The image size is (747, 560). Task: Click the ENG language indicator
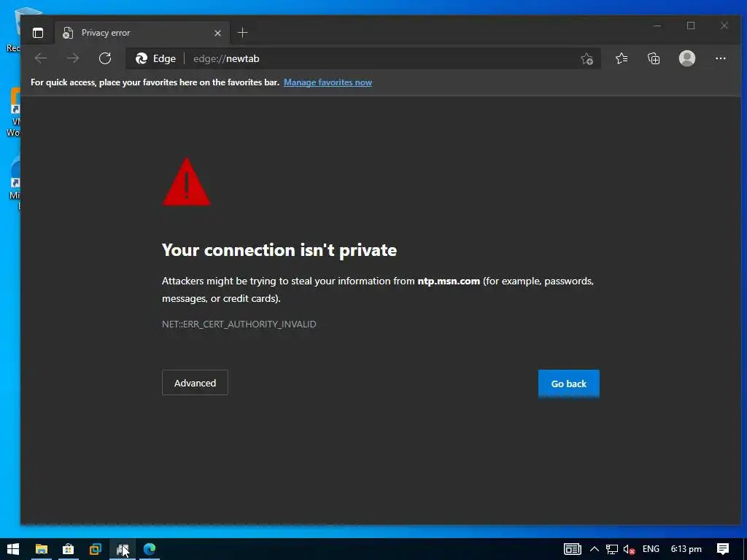pyautogui.click(x=651, y=549)
